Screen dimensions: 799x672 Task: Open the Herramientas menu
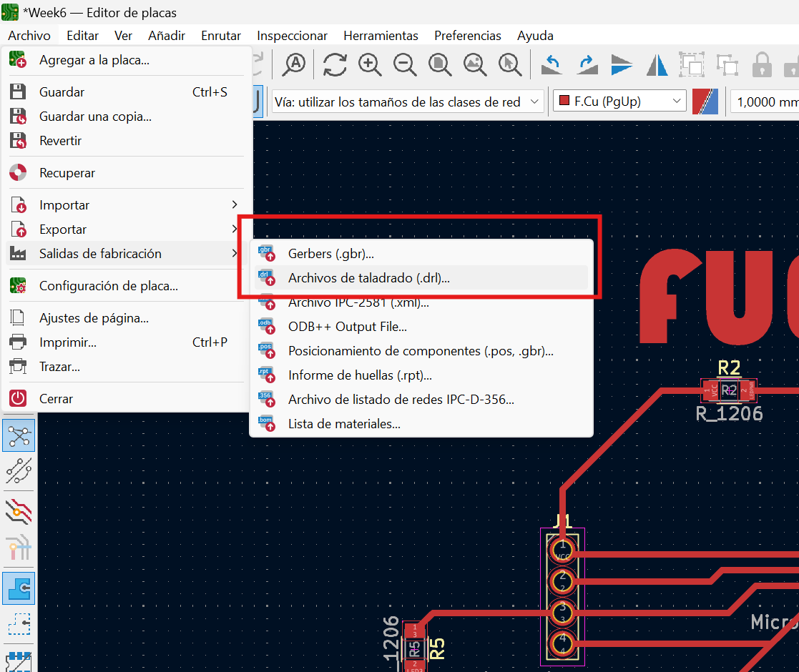point(381,36)
